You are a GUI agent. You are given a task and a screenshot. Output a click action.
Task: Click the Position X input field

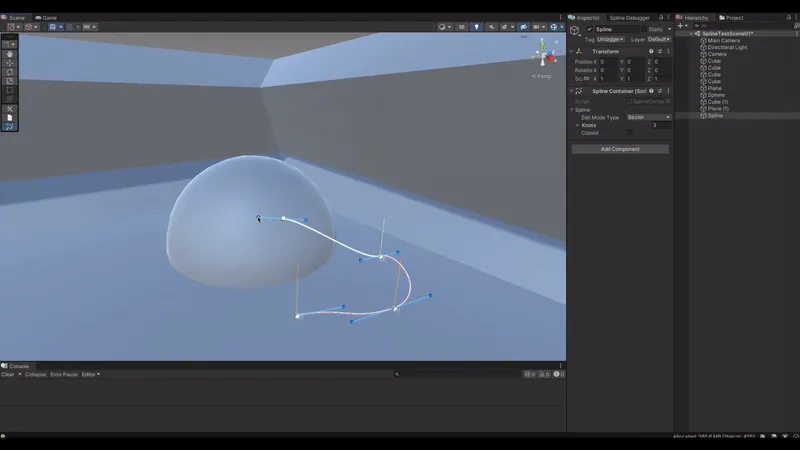pyautogui.click(x=608, y=62)
